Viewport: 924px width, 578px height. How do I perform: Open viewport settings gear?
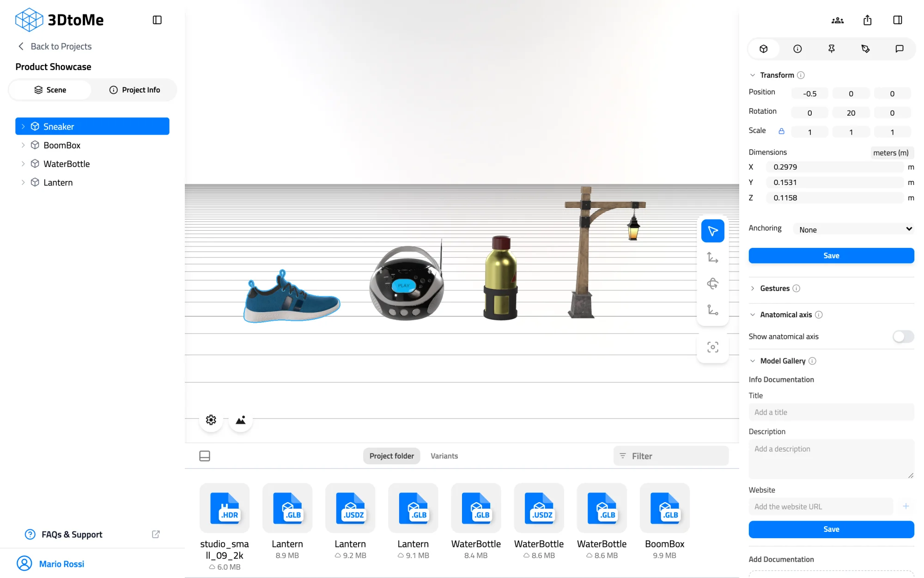[211, 420]
